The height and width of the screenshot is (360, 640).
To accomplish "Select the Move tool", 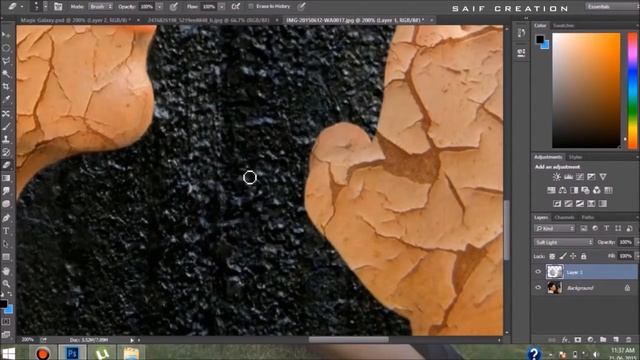I will pos(6,36).
